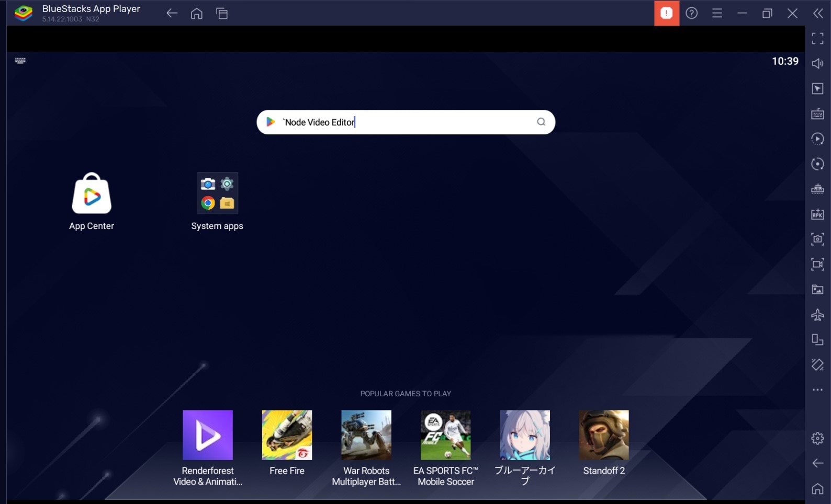
Task: Click the home icon at sidebar bottom
Action: pos(817,488)
